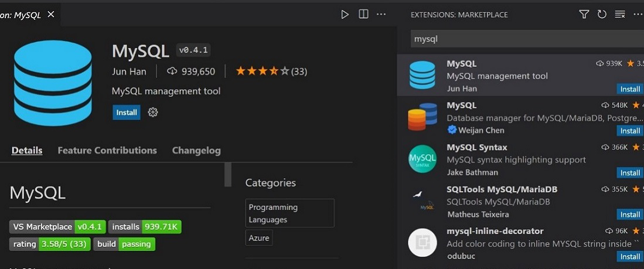Open editor More Actions ellipsis menu
The height and width of the screenshot is (269, 644).
pos(381,15)
